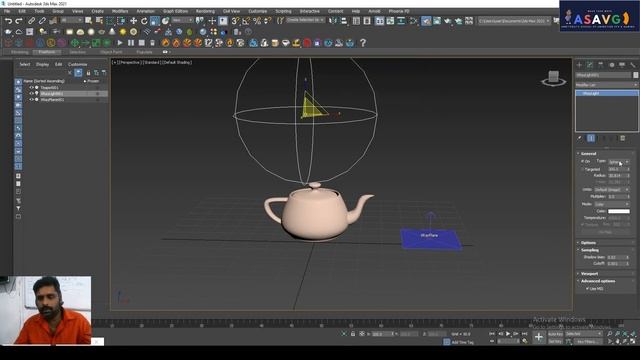Toggle visibility eye of VRayPlane001
The height and width of the screenshot is (360, 640).
click(x=31, y=100)
